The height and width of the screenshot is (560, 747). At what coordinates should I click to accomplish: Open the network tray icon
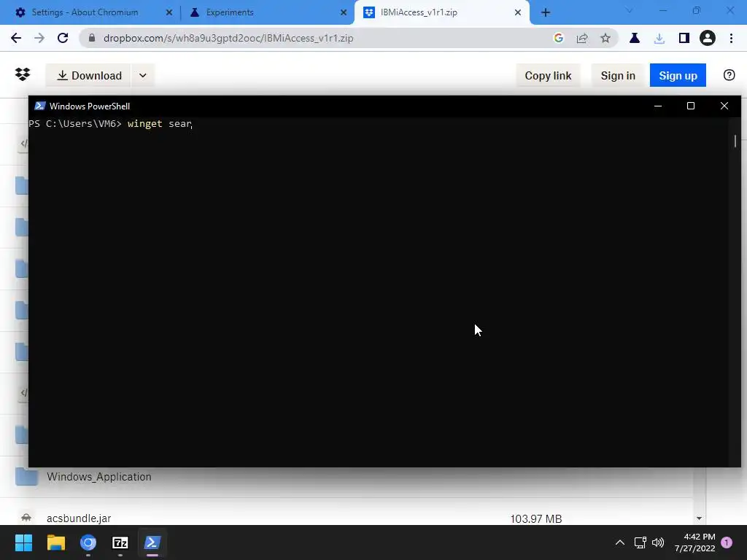pyautogui.click(x=640, y=542)
